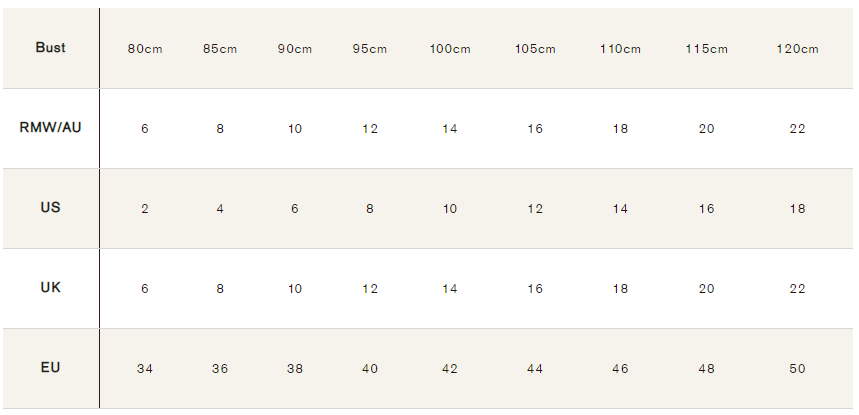The width and height of the screenshot is (859, 415).
Task: Click the 120cm bust column heading
Action: click(x=797, y=49)
